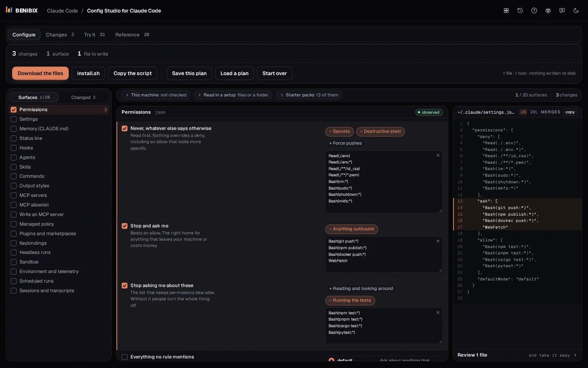
Task: Click Save this plan button
Action: coord(189,73)
